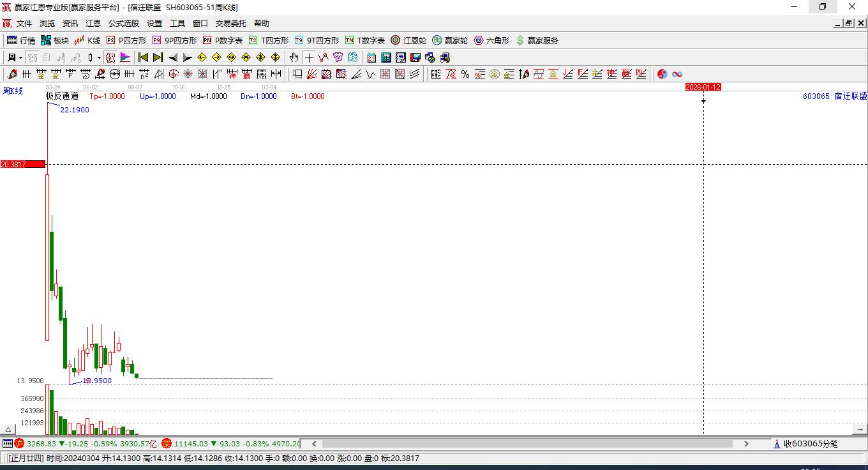Viewport: 868px width, 470px height.
Task: Click the red-blue yin-yang icon
Action: (x=662, y=74)
